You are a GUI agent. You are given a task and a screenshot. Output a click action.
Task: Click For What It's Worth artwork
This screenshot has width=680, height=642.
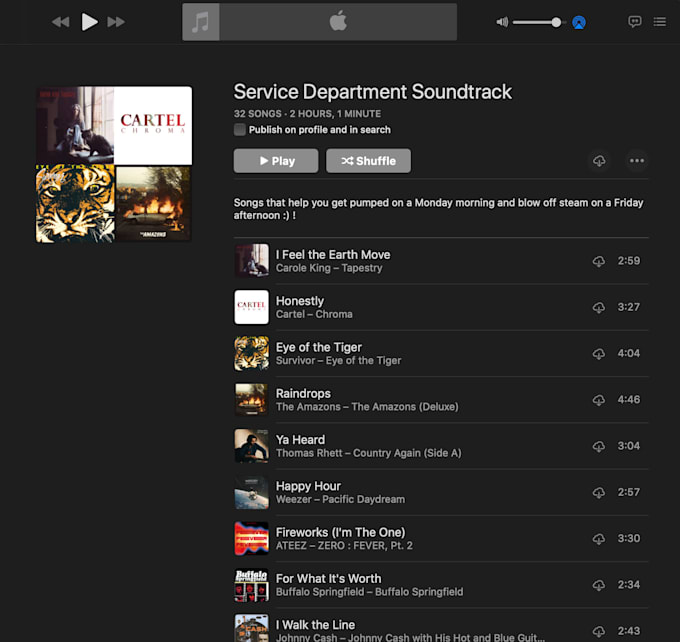[252, 585]
